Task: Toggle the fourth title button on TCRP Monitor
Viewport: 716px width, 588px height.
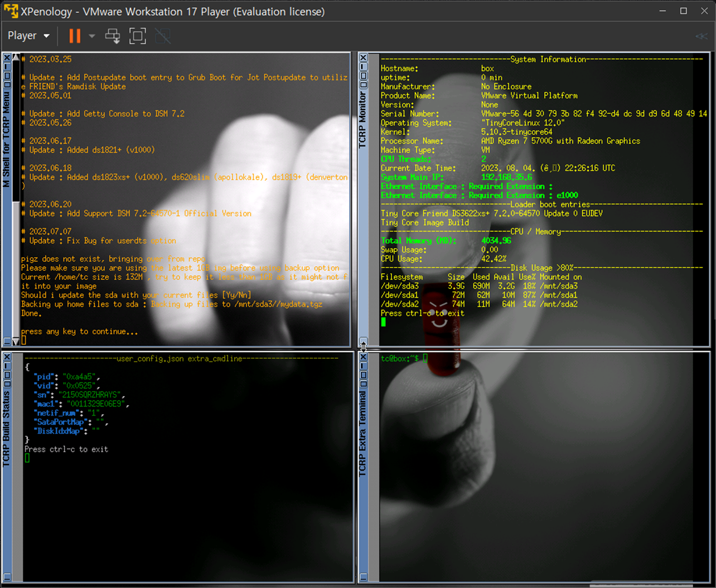Action: (x=363, y=84)
